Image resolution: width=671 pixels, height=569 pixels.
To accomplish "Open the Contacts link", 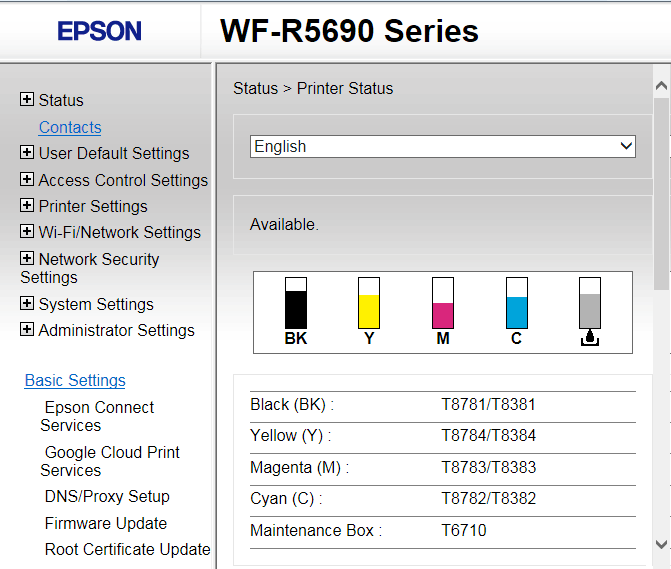I will tap(70, 127).
